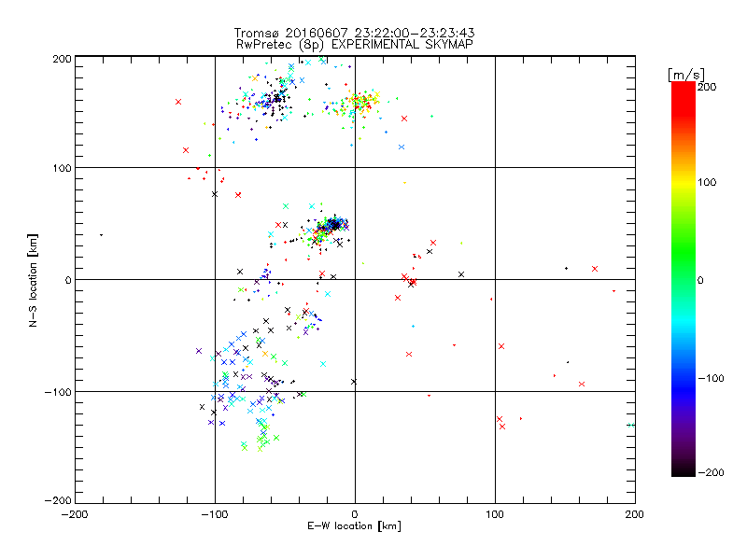Click the color bar tick label "0"
The image size is (747, 560).
[700, 280]
